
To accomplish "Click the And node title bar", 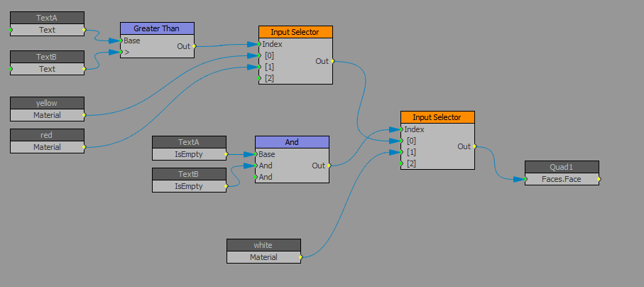I will (292, 142).
